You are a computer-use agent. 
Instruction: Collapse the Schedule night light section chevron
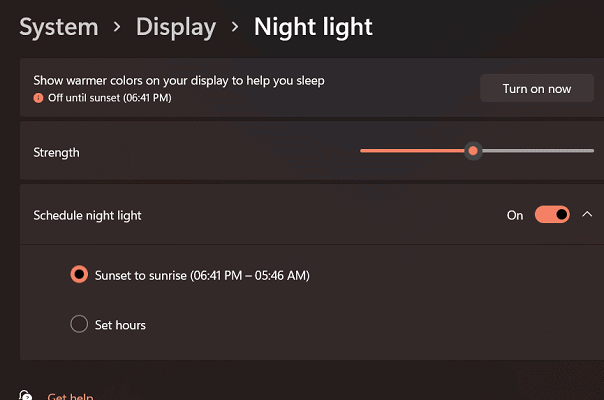point(587,214)
